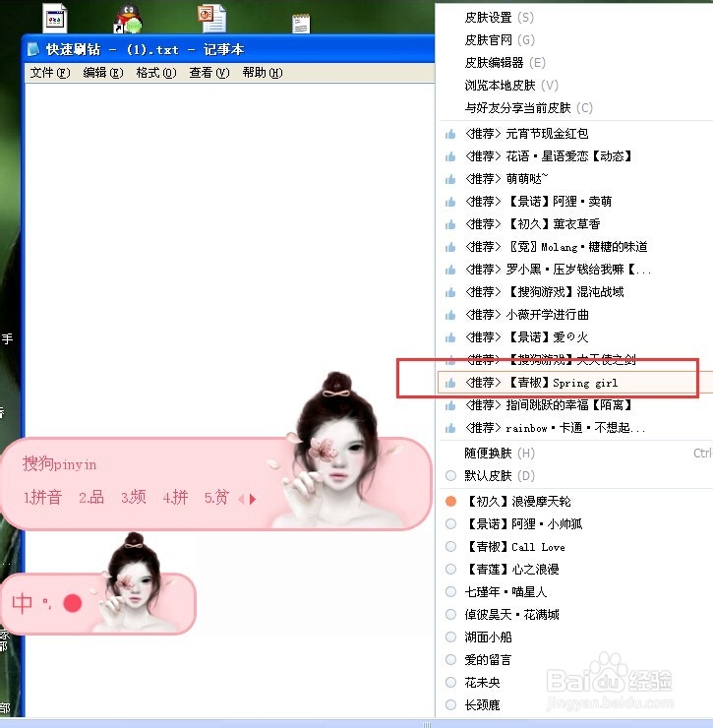Image resolution: width=713 pixels, height=728 pixels.
Task: Open Notepad 格式(O) menu
Action: (156, 73)
